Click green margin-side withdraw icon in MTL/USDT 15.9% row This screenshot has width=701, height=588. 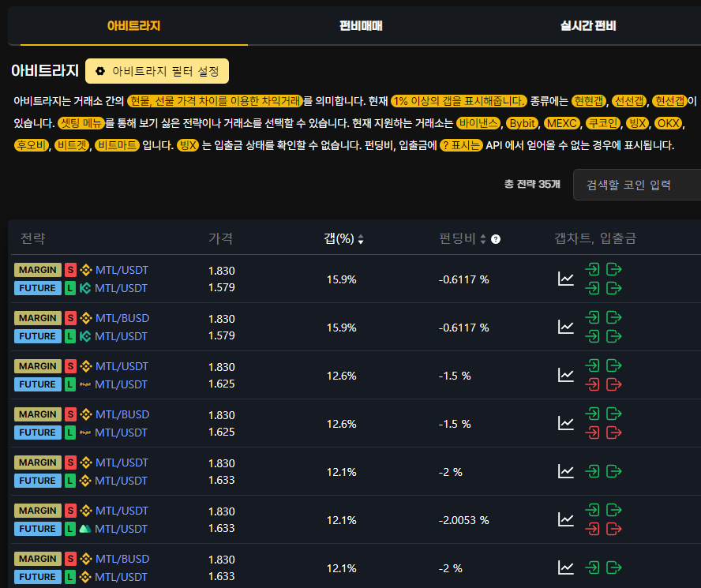pyautogui.click(x=614, y=270)
